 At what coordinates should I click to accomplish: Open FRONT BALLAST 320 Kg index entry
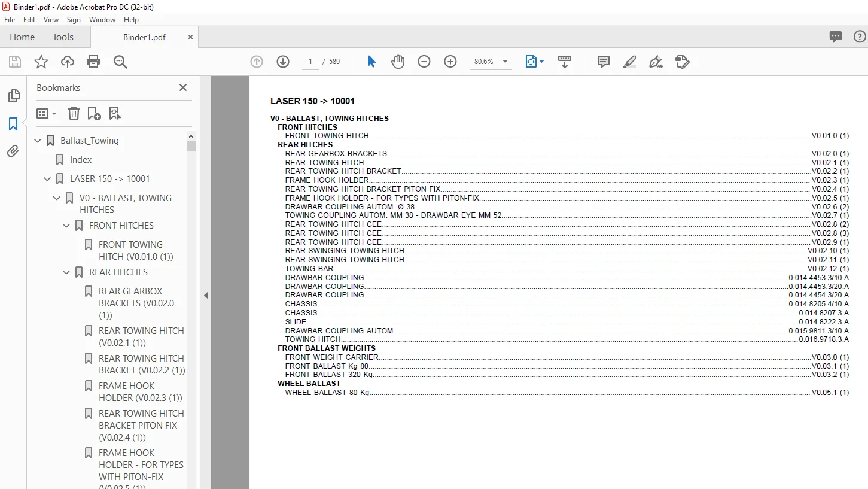pyautogui.click(x=567, y=374)
